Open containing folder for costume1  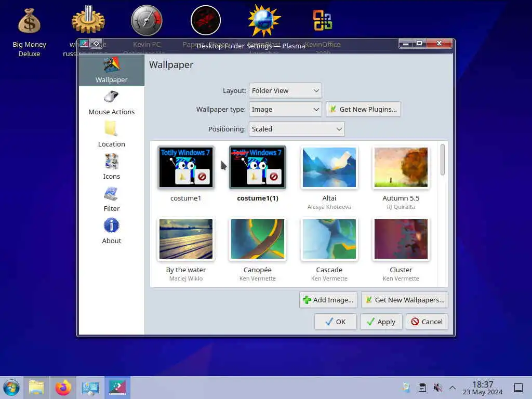click(x=182, y=177)
